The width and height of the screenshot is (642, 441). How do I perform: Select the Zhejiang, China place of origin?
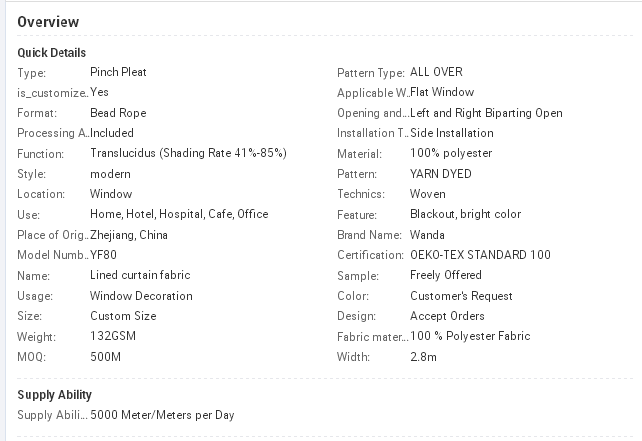click(129, 235)
